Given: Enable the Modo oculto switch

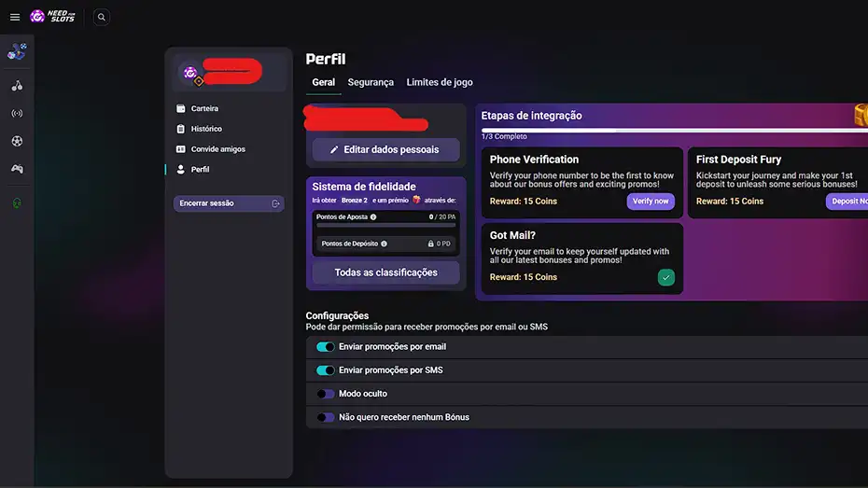Looking at the screenshot, I should 326,394.
